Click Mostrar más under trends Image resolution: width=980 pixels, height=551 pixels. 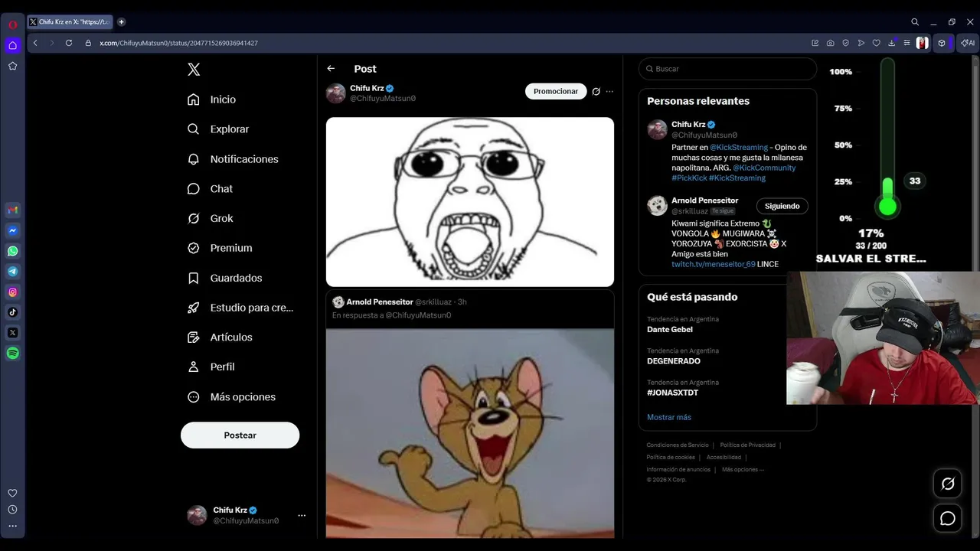pos(669,417)
